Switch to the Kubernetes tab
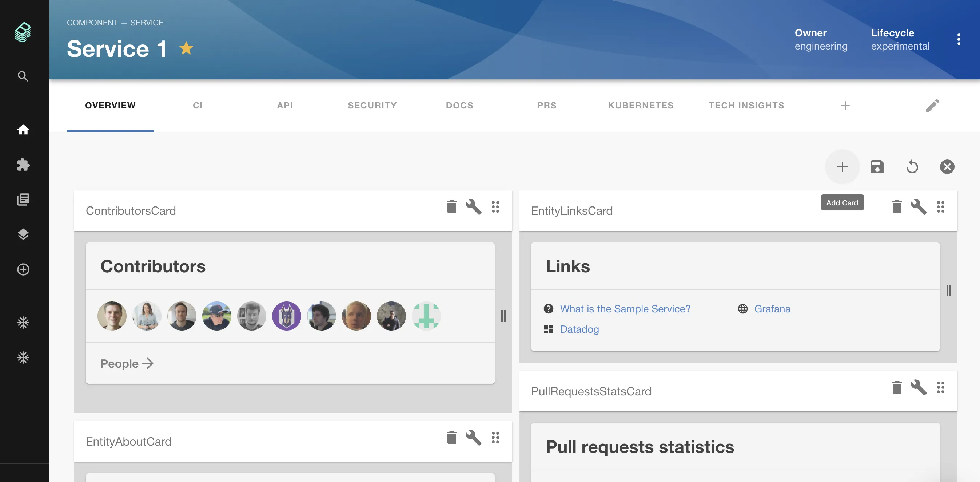 click(x=641, y=106)
